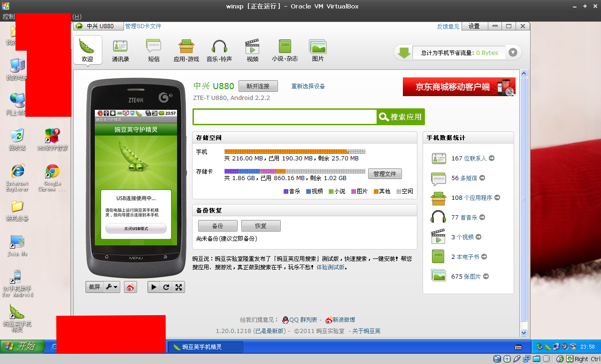This screenshot has height=364, width=601.
Task: Click the 恢复 restore button
Action: tap(261, 226)
